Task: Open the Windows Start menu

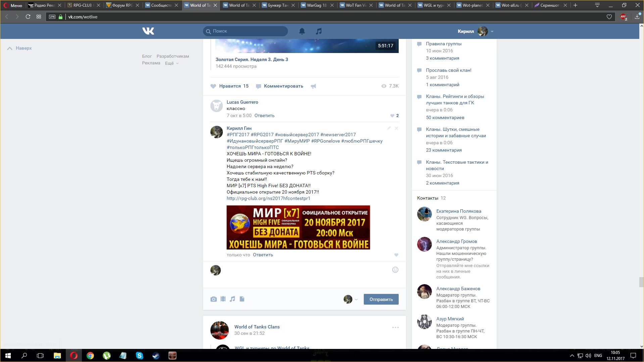Action: 8,356
